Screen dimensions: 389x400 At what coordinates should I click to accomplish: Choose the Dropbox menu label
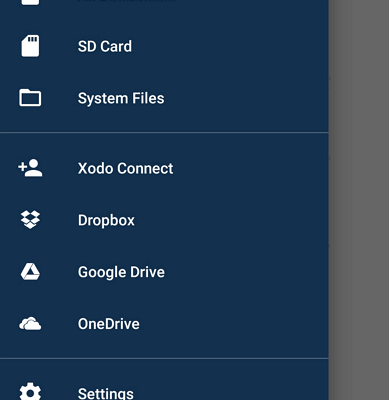click(x=106, y=220)
